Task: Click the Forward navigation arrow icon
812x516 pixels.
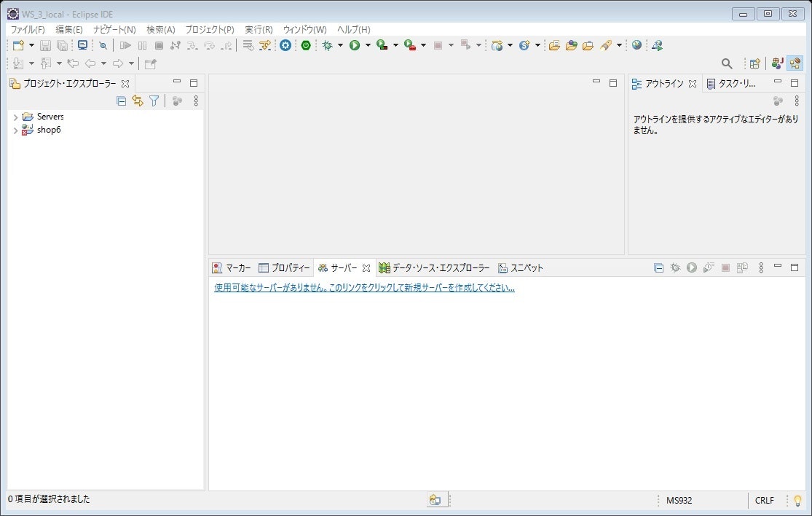Action: click(x=118, y=63)
